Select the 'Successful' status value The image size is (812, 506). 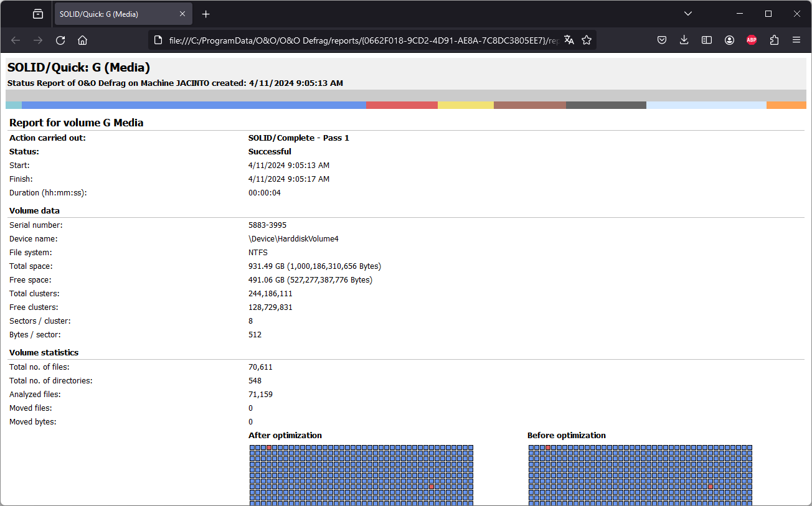point(270,151)
